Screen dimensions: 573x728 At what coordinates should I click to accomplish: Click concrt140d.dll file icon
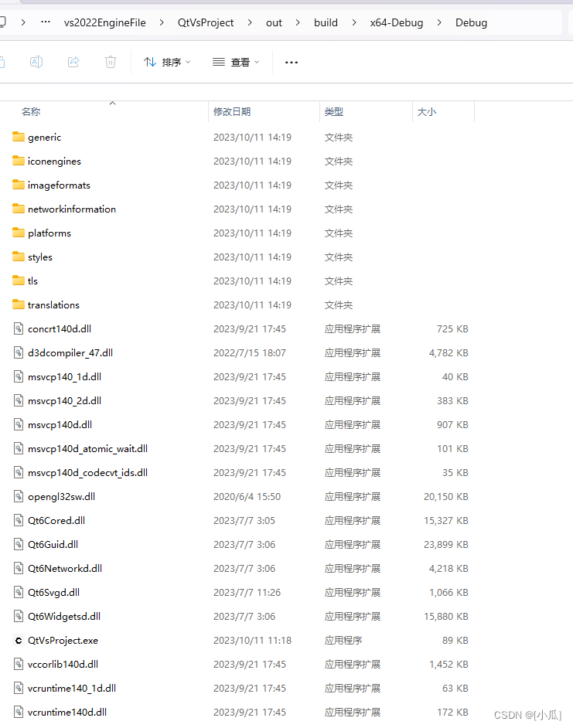19,328
